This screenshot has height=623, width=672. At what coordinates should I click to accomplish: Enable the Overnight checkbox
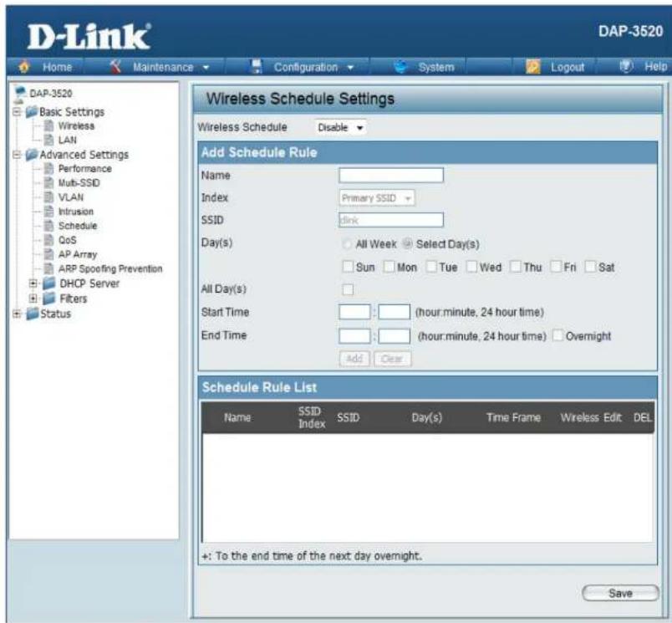click(x=557, y=335)
